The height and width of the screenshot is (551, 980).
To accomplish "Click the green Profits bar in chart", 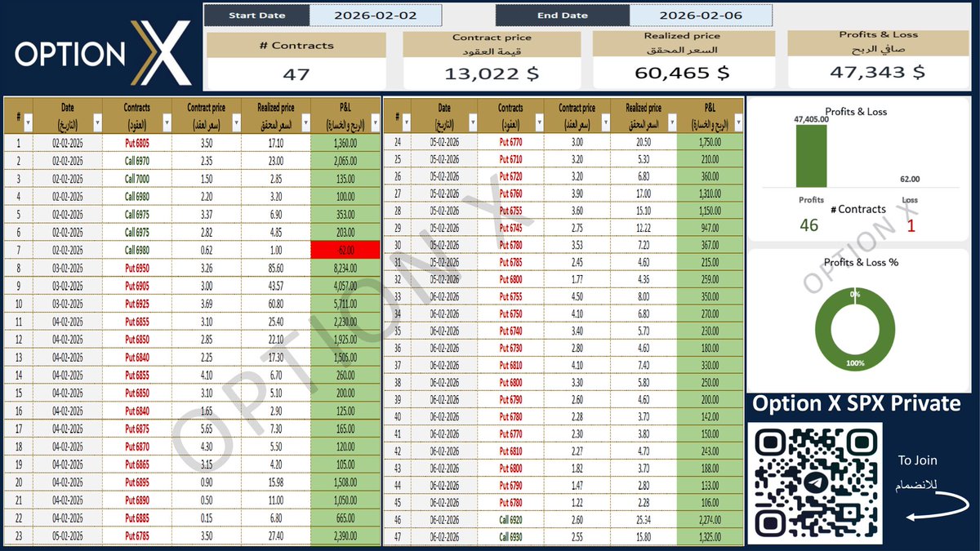I will point(812,157).
